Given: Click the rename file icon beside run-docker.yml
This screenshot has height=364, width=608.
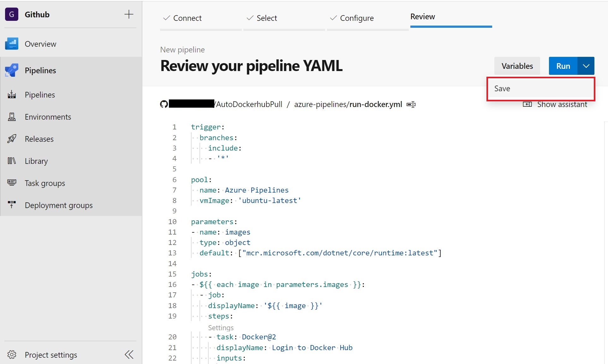Looking at the screenshot, I should pyautogui.click(x=411, y=104).
